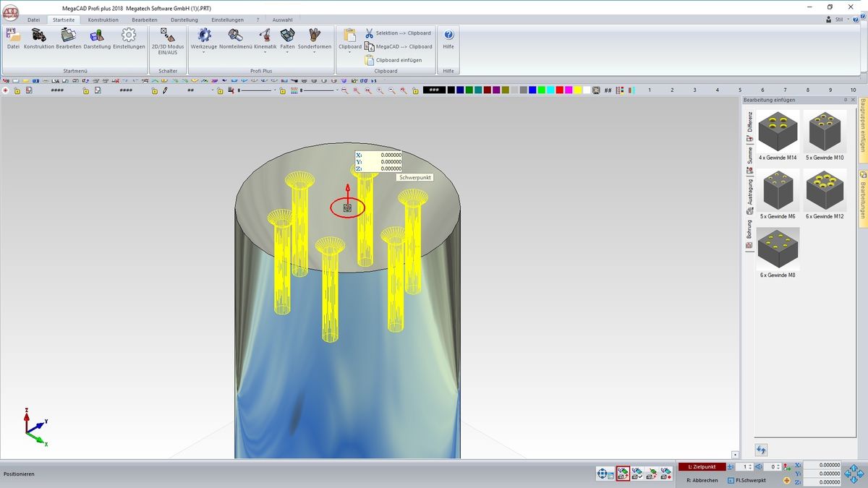This screenshot has width=868, height=488.
Task: Expand the Clipboard dropdown in the ribbon
Action: pyautogui.click(x=350, y=53)
